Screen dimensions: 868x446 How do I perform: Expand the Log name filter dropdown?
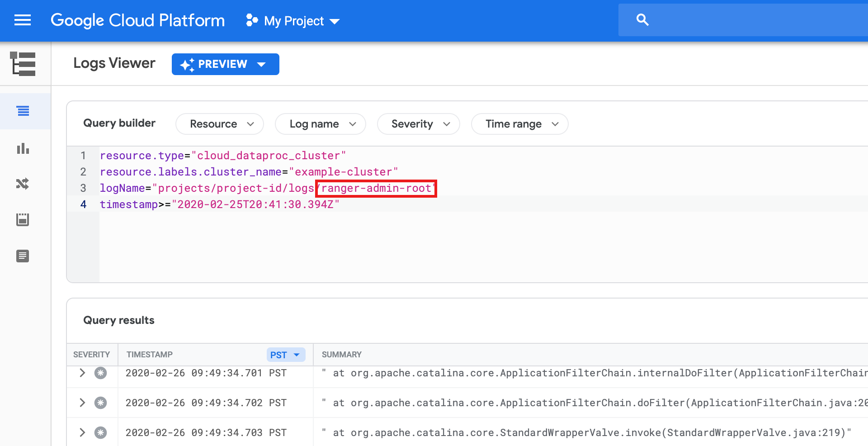coord(321,124)
